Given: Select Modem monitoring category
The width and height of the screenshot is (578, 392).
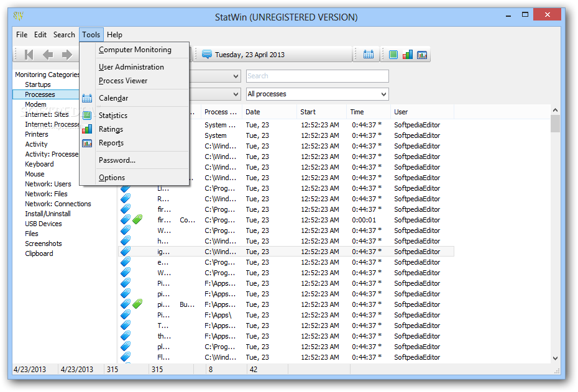Looking at the screenshot, I should pos(35,104).
